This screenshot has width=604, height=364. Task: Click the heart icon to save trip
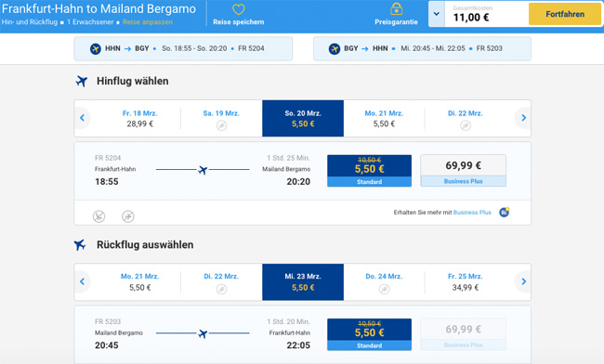(x=239, y=9)
